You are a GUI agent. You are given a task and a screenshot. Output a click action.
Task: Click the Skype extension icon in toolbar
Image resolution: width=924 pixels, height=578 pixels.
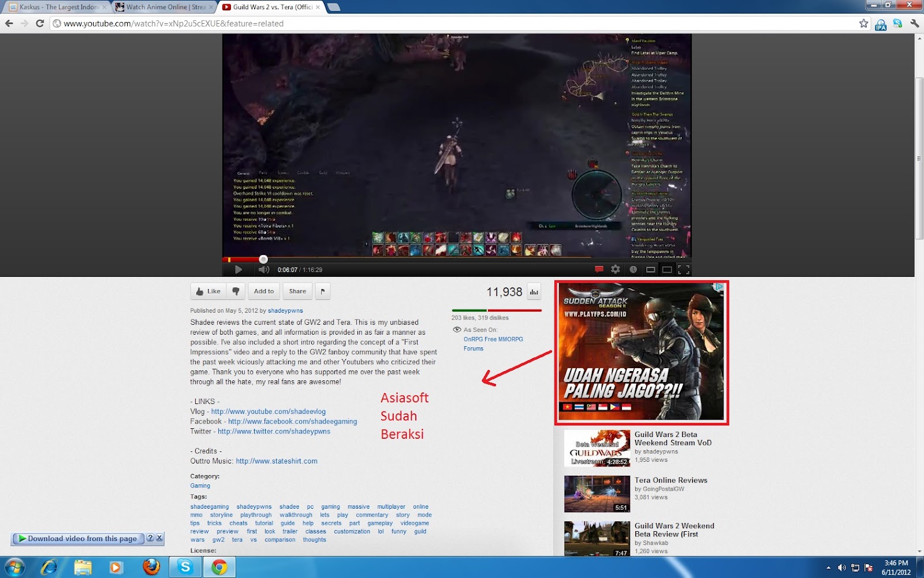(897, 23)
